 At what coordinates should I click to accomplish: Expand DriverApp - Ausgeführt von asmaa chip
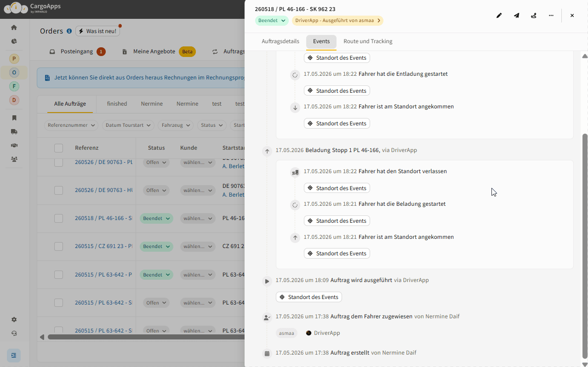pyautogui.click(x=337, y=21)
